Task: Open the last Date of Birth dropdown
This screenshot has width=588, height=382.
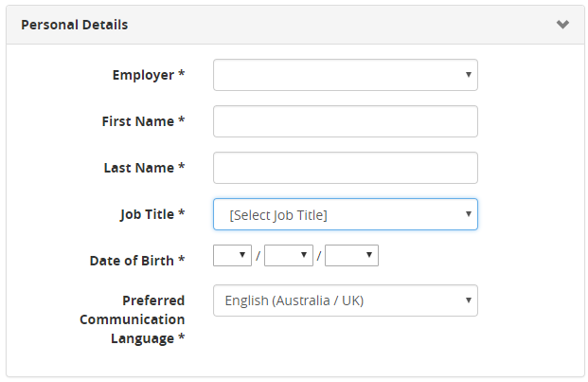Action: [x=351, y=255]
